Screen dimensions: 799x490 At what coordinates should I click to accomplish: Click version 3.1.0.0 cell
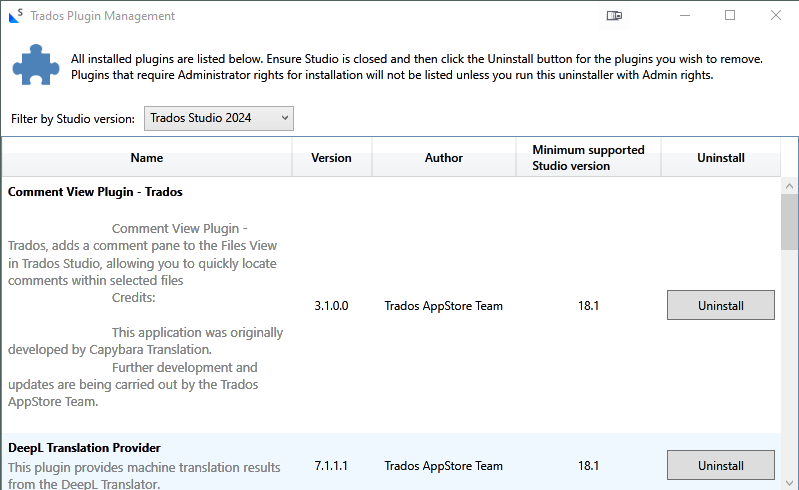(x=331, y=306)
